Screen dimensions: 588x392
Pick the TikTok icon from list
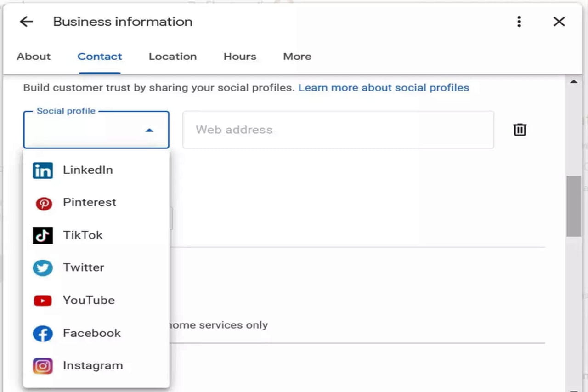coord(43,236)
